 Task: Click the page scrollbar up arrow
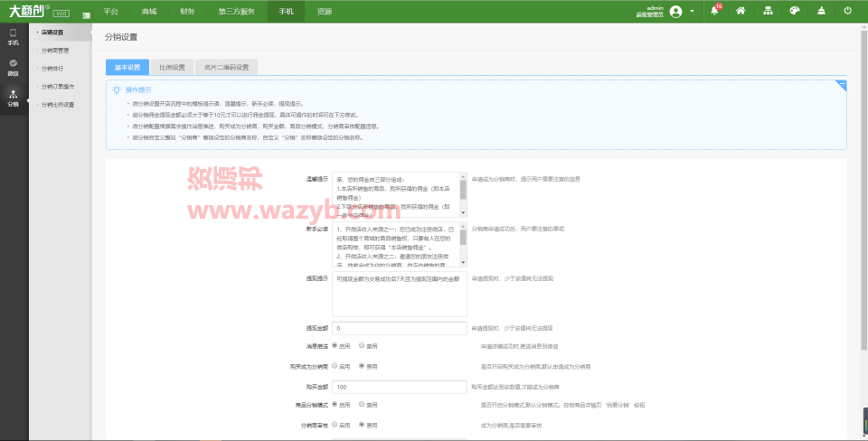point(864,26)
